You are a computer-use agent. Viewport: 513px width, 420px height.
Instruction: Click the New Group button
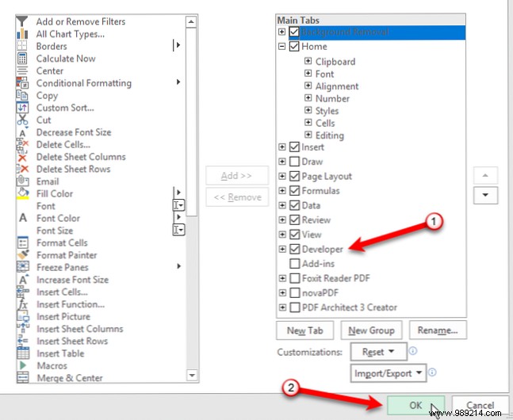[x=371, y=330]
